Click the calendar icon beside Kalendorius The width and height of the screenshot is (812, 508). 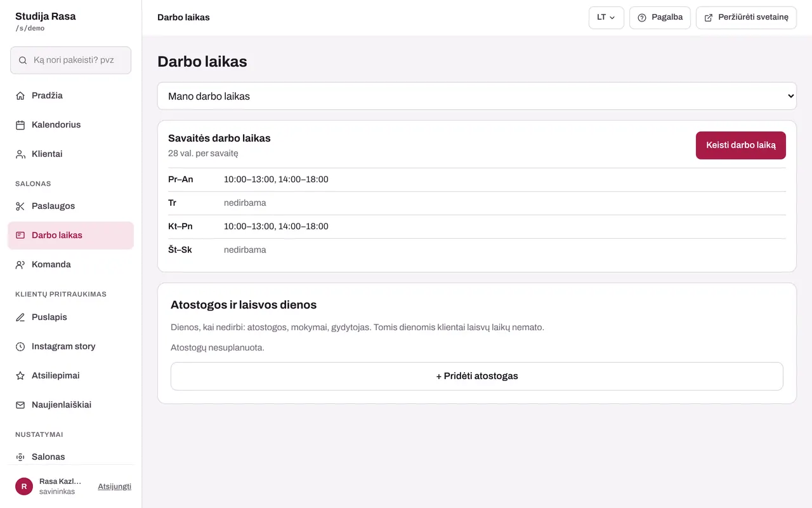pos(20,125)
